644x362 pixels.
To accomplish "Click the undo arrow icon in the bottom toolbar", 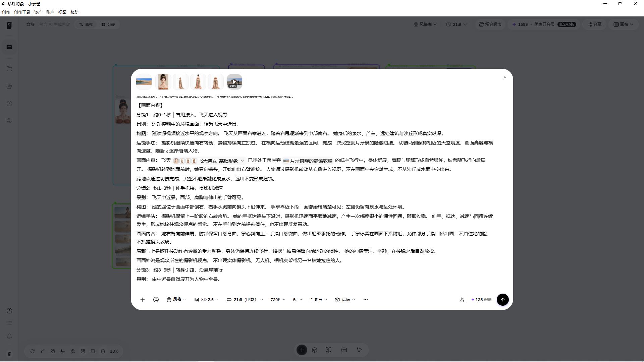I will (x=33, y=351).
